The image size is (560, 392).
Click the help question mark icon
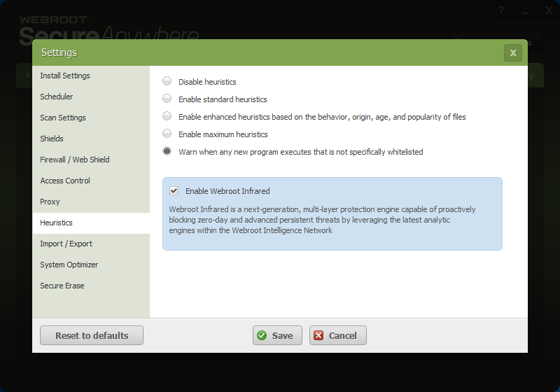coord(501,10)
